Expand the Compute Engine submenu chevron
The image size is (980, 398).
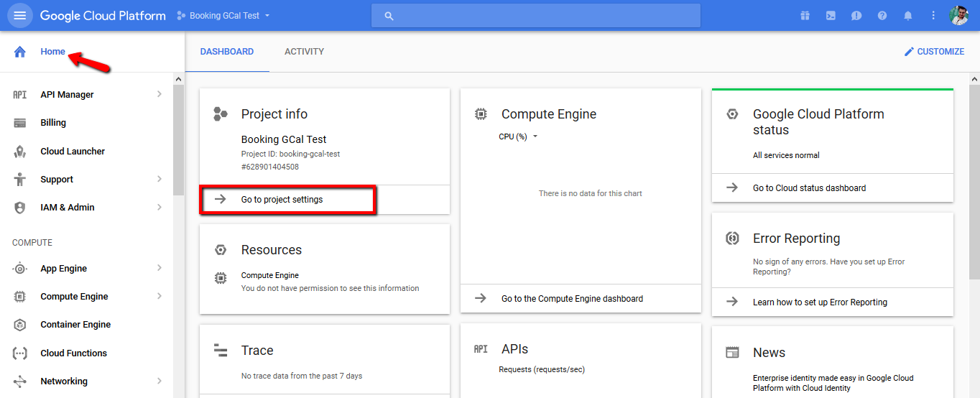coord(160,296)
